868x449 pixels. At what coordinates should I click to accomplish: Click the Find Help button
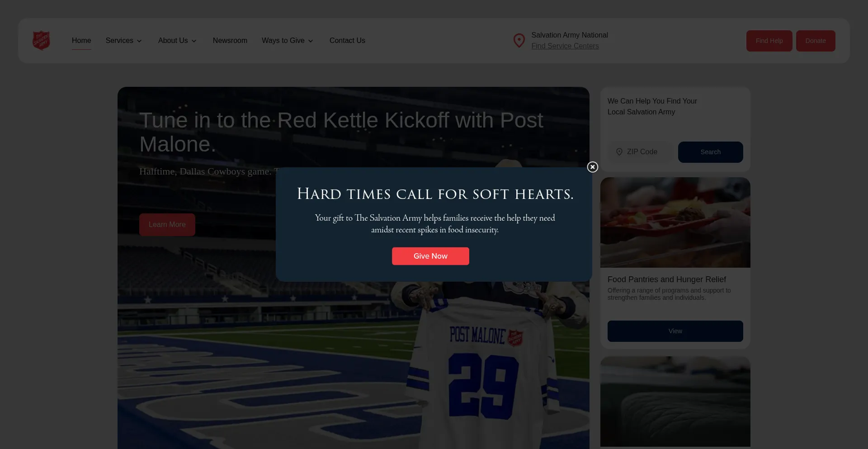tap(769, 41)
